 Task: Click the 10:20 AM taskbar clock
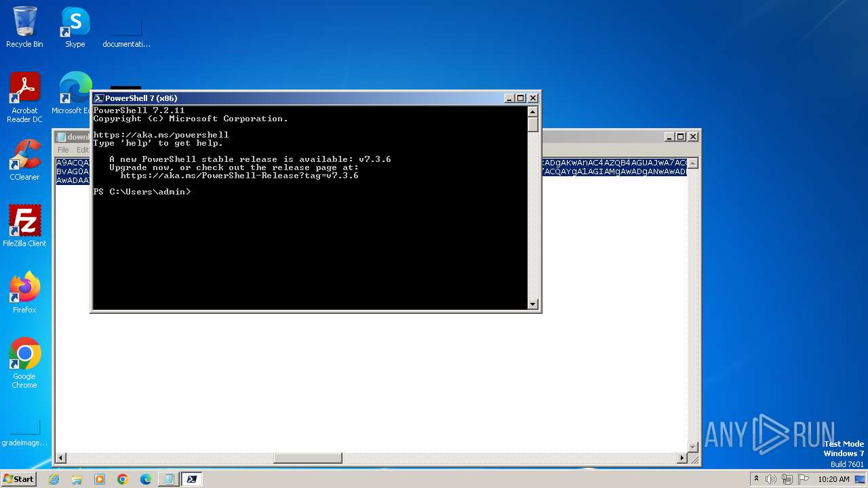pyautogui.click(x=833, y=479)
